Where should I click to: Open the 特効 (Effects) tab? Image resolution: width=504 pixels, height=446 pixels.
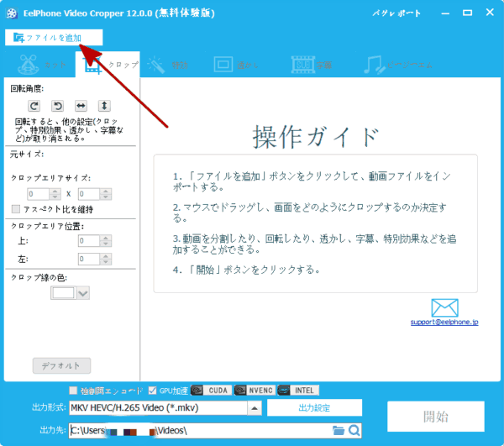click(168, 65)
